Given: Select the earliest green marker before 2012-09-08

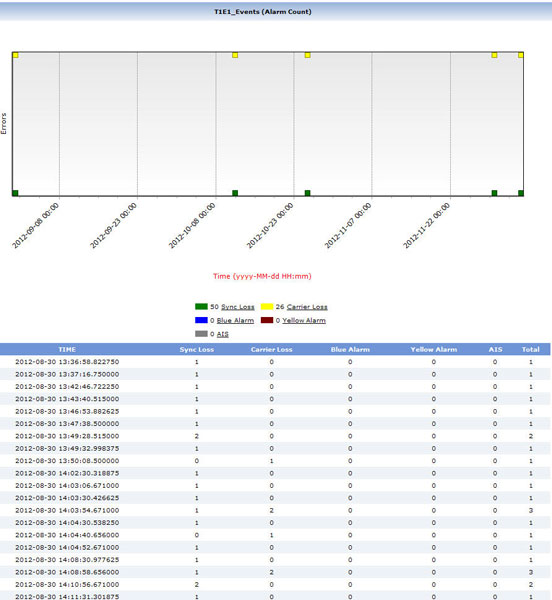Looking at the screenshot, I should tap(15, 193).
